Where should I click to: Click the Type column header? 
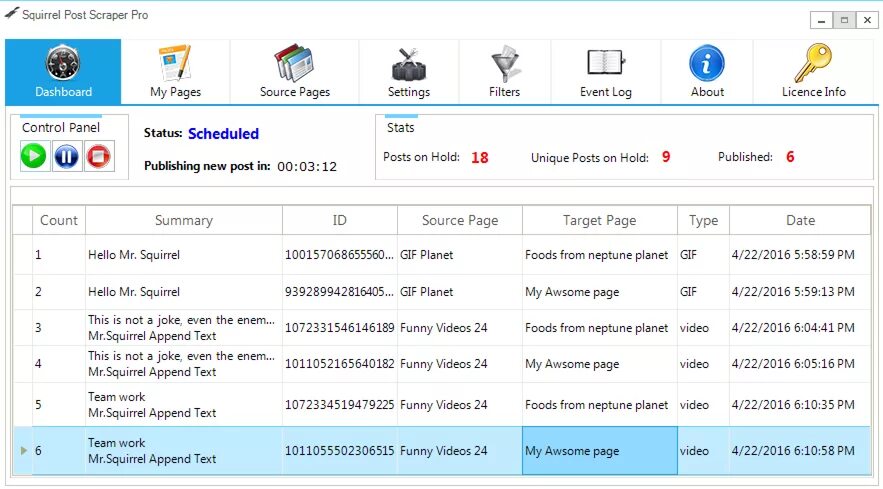click(703, 220)
